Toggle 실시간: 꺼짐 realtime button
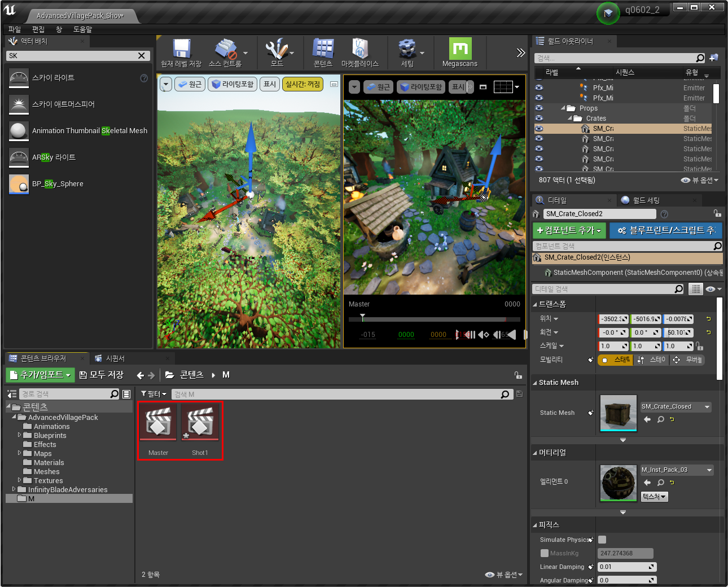 [302, 84]
